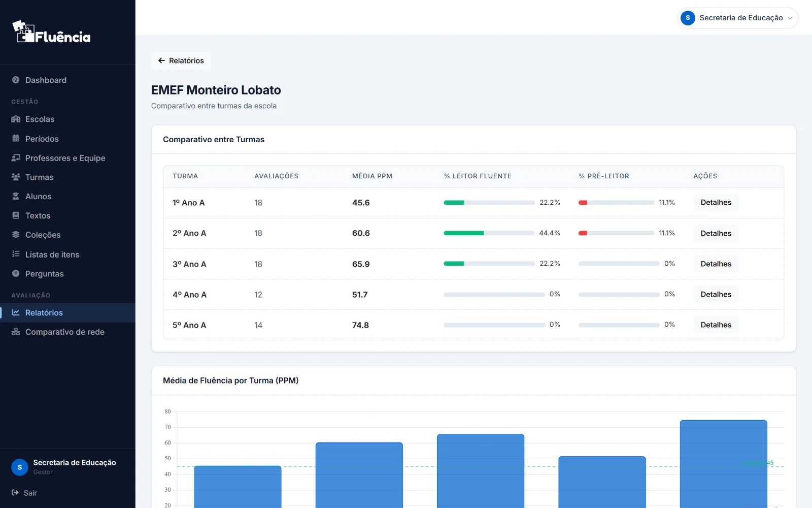Click the % LEITOR FLUENTE column header
812x508 pixels.
pos(478,176)
